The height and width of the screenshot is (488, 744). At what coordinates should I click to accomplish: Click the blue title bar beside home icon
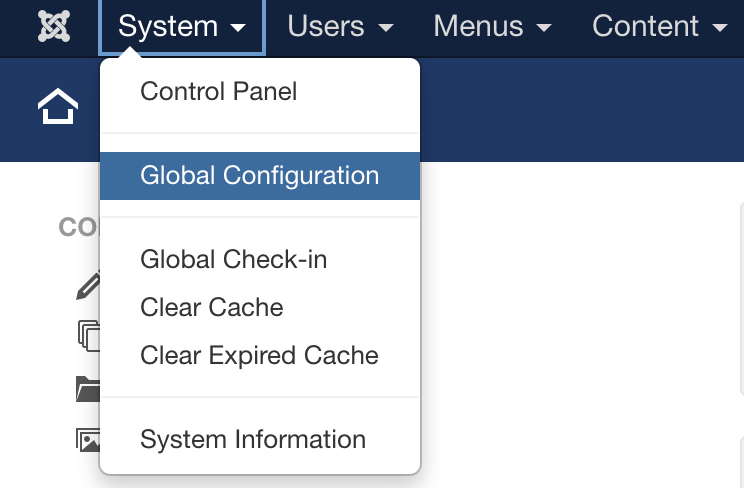(x=580, y=110)
